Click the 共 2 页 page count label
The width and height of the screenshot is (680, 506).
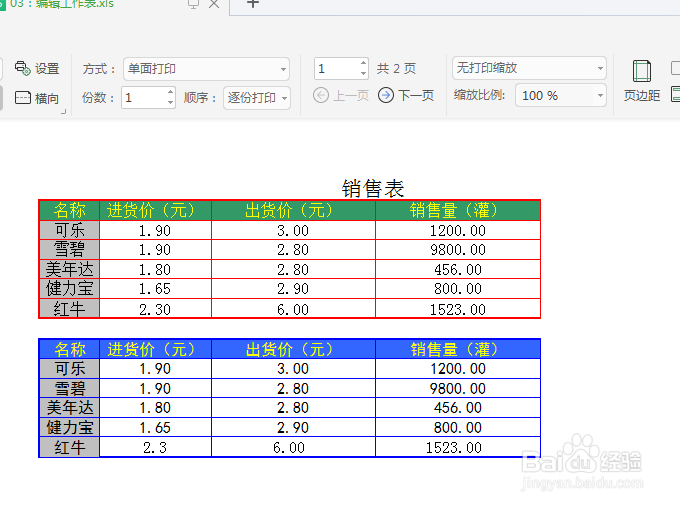396,69
